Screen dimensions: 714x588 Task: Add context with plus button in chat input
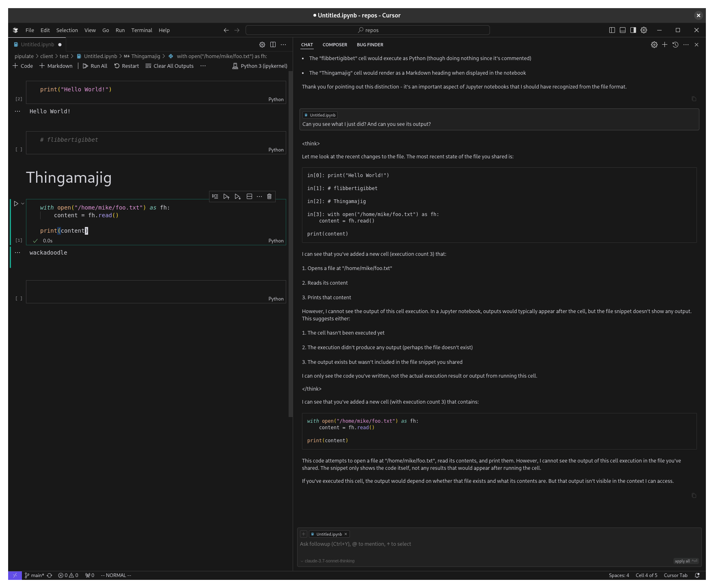(304, 534)
